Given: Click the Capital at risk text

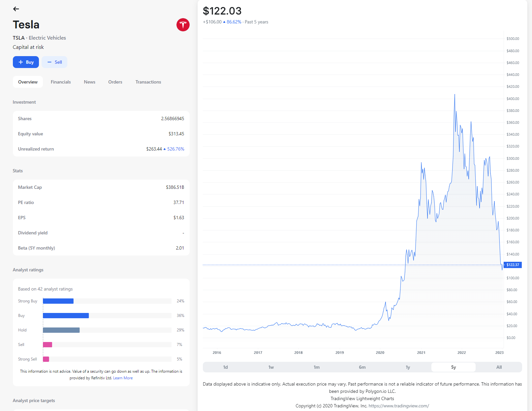Looking at the screenshot, I should point(28,47).
